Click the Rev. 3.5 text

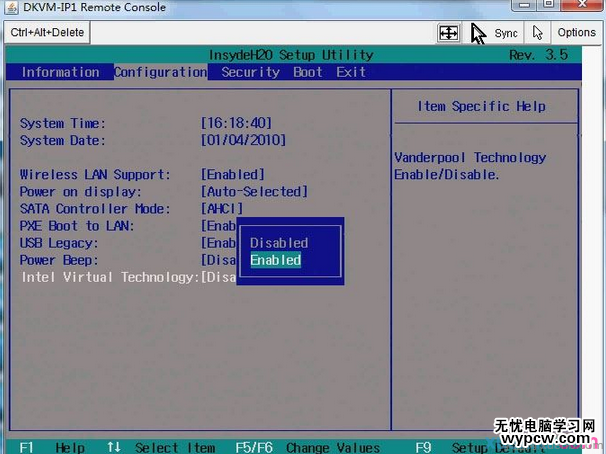click(538, 55)
